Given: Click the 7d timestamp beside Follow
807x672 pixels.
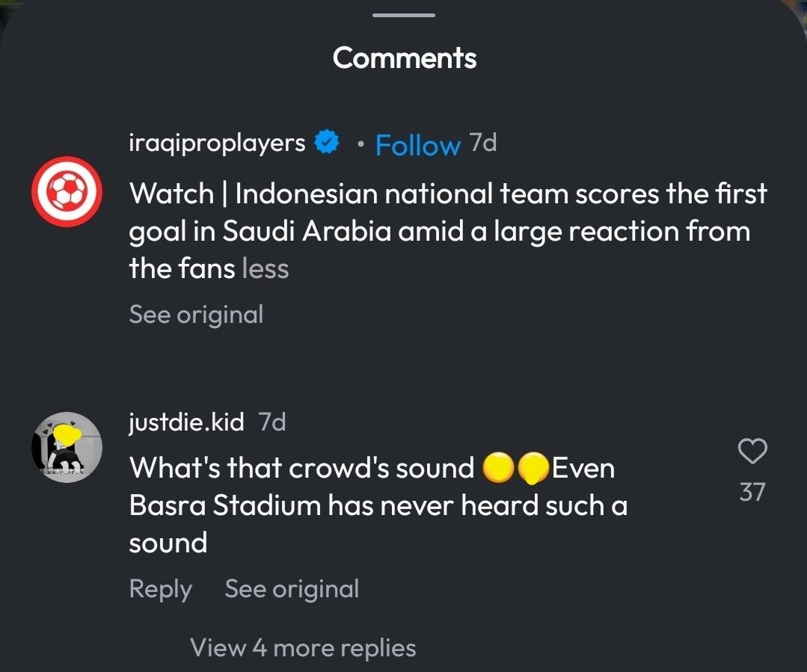Looking at the screenshot, I should pyautogui.click(x=483, y=142).
